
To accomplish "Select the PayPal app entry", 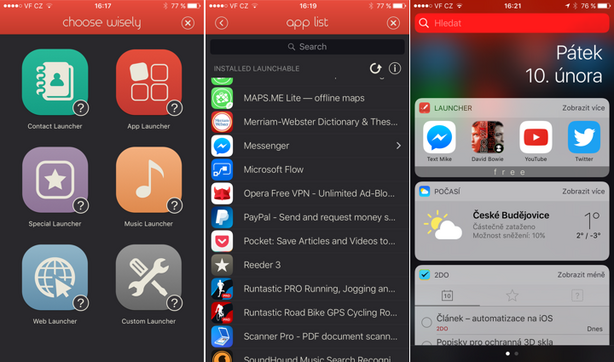I will (x=307, y=217).
